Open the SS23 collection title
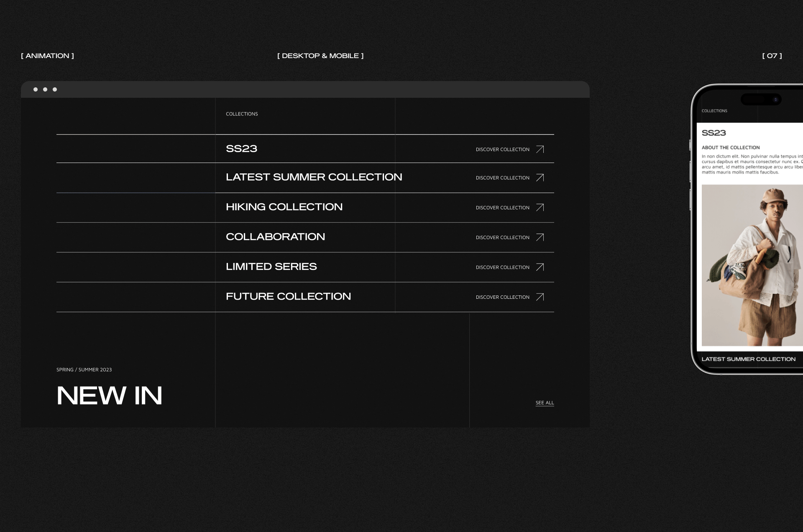 point(241,149)
